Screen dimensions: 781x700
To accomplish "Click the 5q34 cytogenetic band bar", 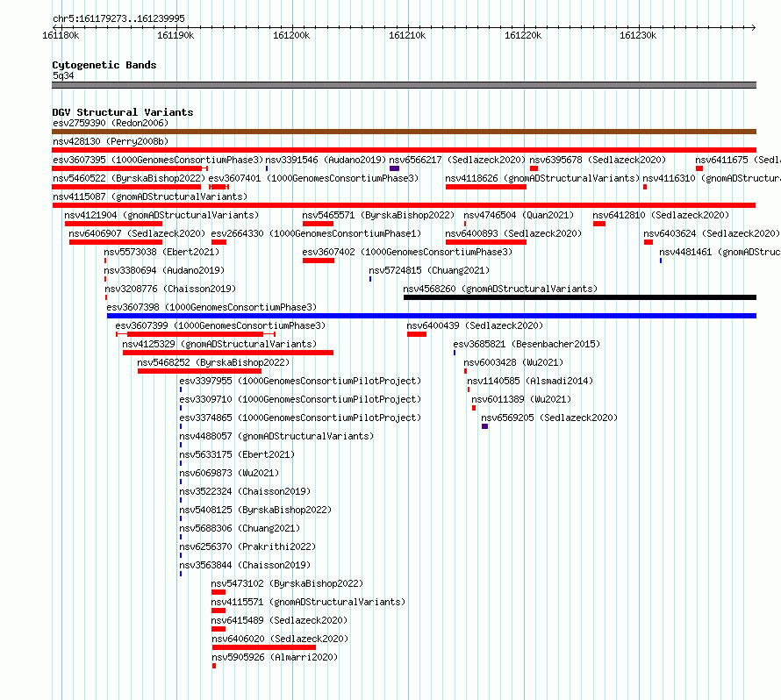I will (x=404, y=85).
